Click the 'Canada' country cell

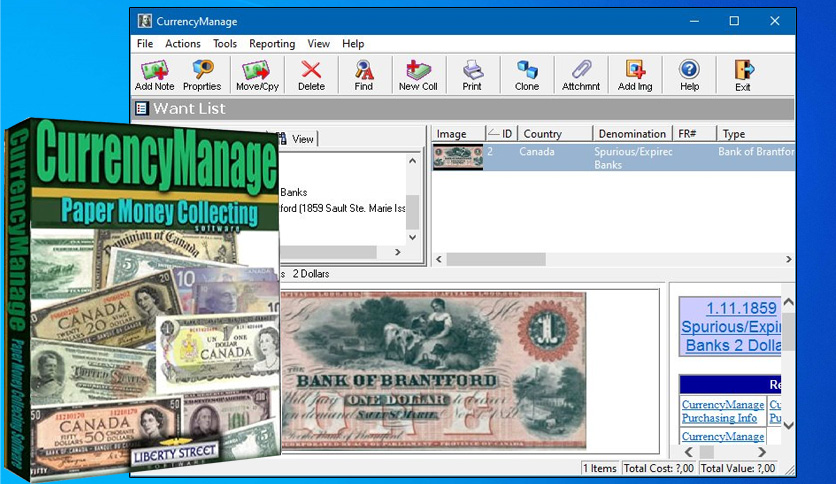[537, 152]
